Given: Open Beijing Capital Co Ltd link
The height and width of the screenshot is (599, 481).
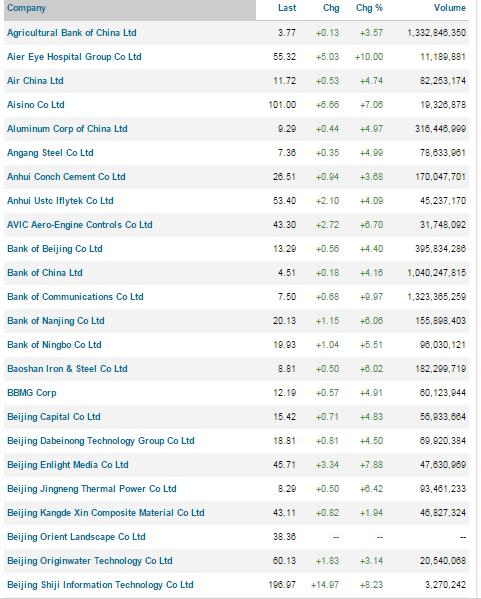Looking at the screenshot, I should click(x=54, y=417).
